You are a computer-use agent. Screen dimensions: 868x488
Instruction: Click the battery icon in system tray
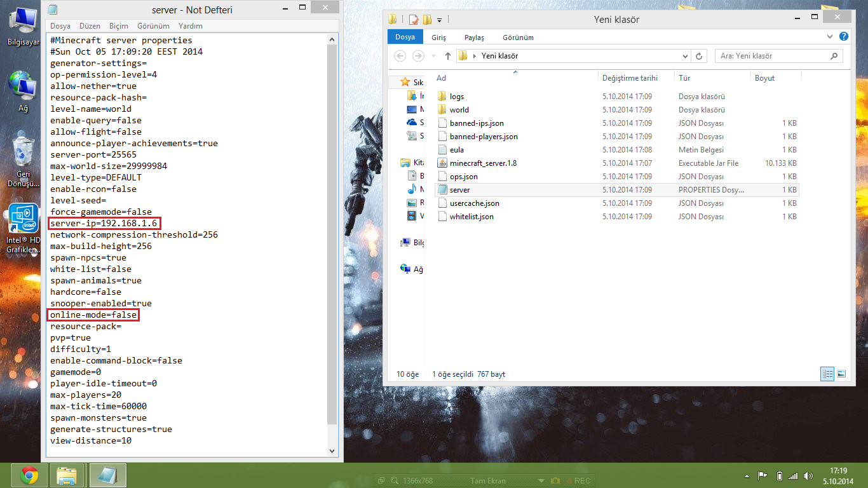click(780, 476)
